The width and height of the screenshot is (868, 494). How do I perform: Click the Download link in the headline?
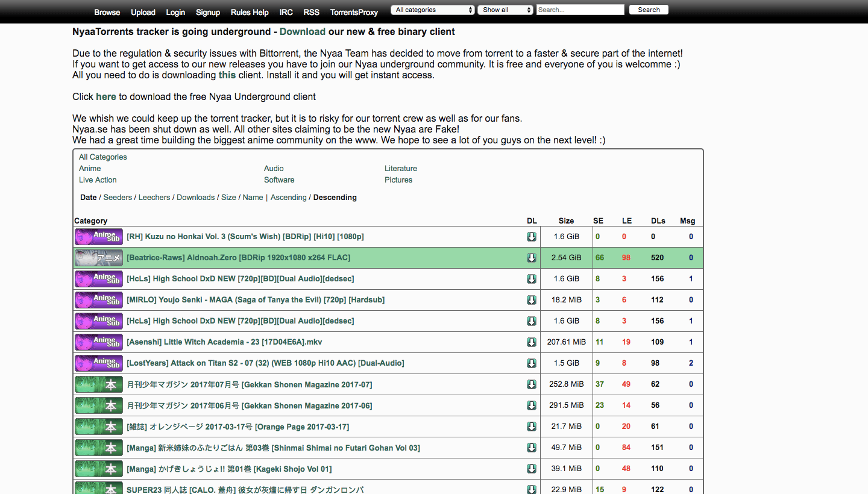(303, 31)
